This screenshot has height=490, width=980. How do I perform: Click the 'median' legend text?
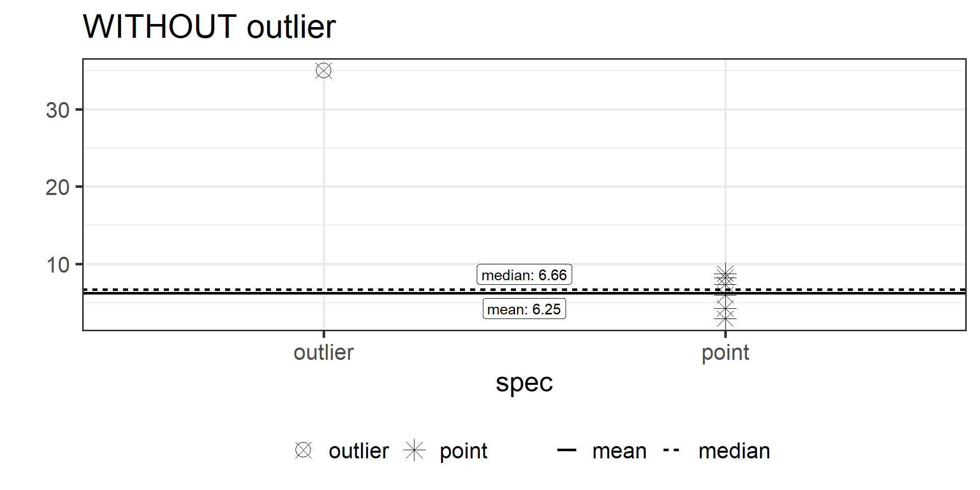pos(734,451)
